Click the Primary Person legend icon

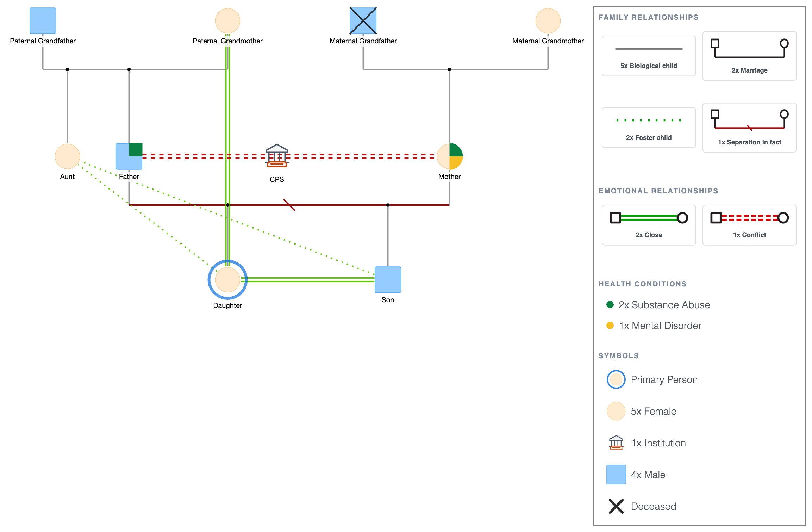coord(616,379)
